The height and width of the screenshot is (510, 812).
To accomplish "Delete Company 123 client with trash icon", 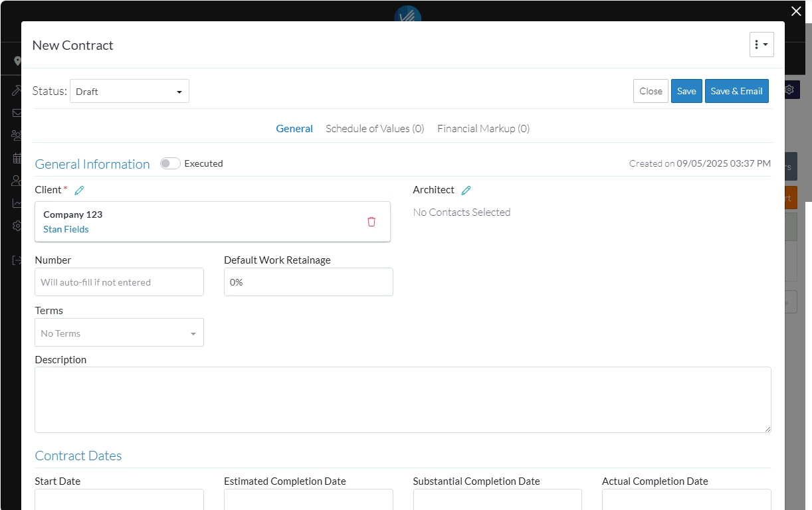I will (371, 222).
